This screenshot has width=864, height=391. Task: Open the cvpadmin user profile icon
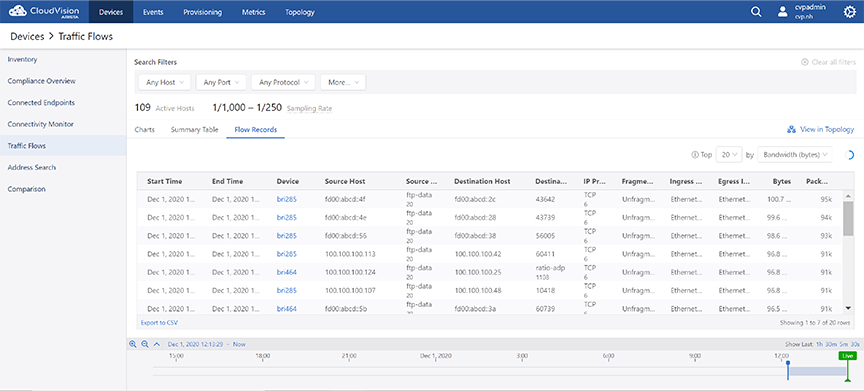tap(783, 12)
